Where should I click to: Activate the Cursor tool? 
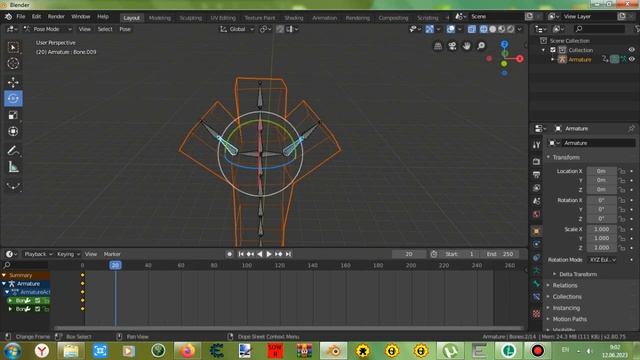[13, 64]
